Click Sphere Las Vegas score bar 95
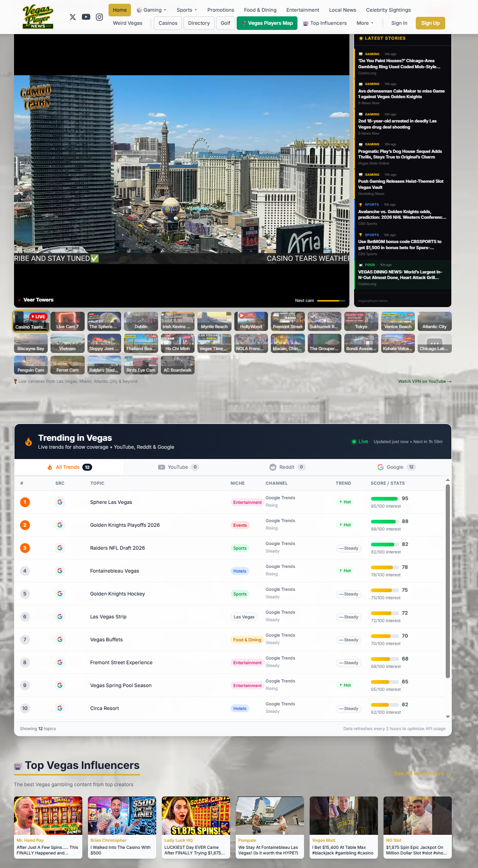Screen dimensions: 478x868 [384, 499]
